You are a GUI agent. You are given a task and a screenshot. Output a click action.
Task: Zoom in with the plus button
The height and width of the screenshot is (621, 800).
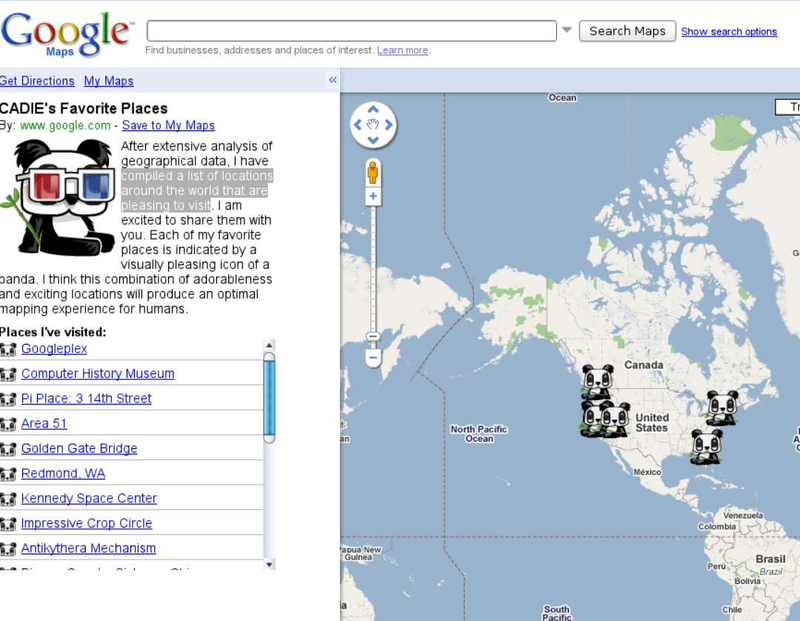(373, 196)
